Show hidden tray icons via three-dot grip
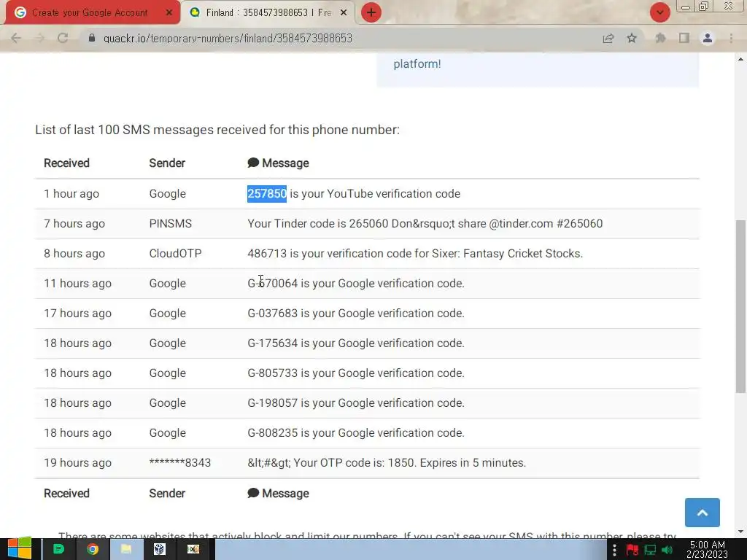This screenshot has height=560, width=747. pos(614,550)
